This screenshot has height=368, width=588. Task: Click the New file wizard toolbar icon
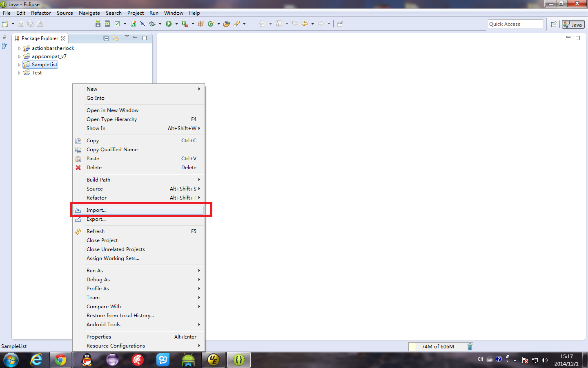5,24
